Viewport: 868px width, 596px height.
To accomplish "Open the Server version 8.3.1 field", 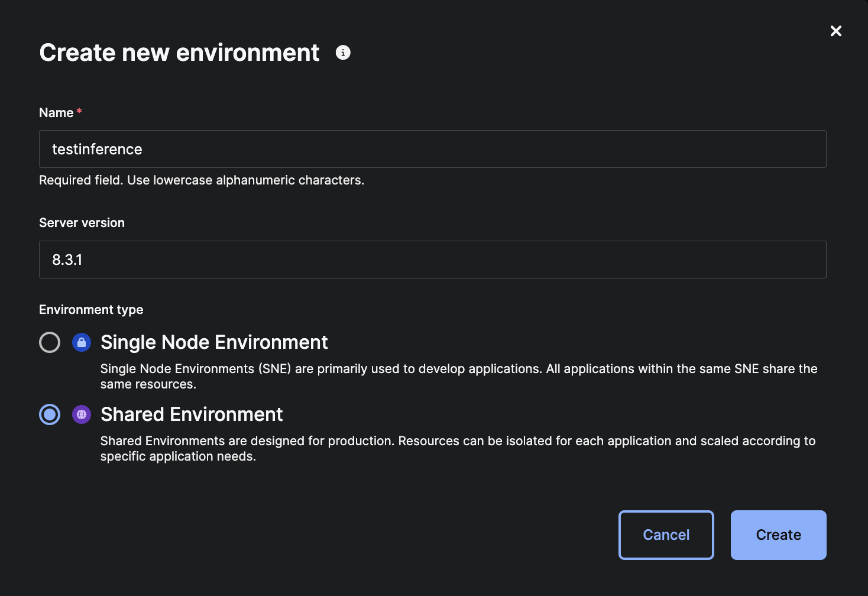I will 432,260.
